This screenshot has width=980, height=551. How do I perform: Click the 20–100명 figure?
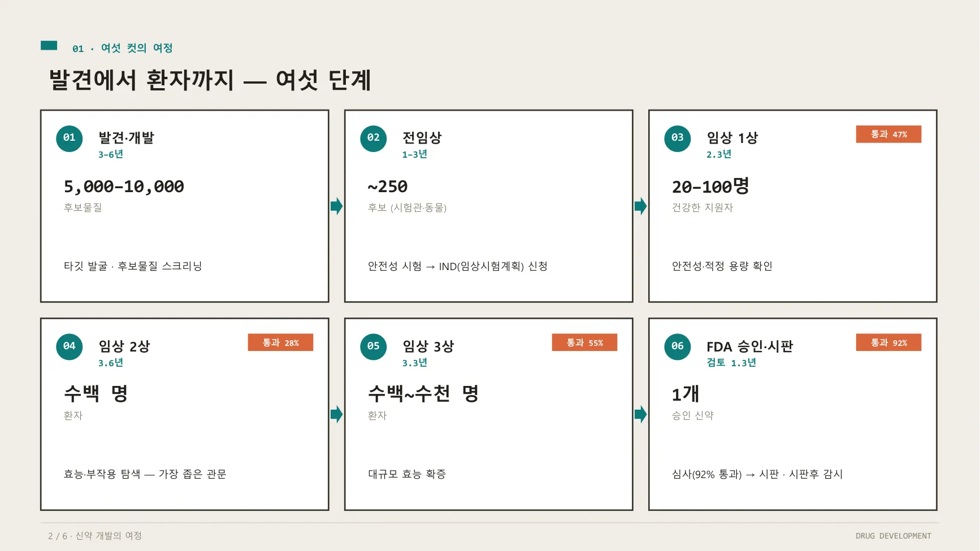[710, 186]
